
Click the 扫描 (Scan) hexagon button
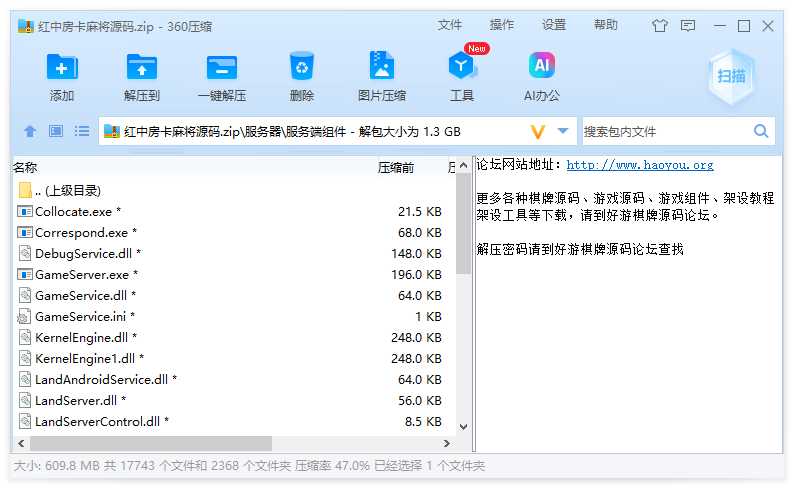click(x=731, y=76)
